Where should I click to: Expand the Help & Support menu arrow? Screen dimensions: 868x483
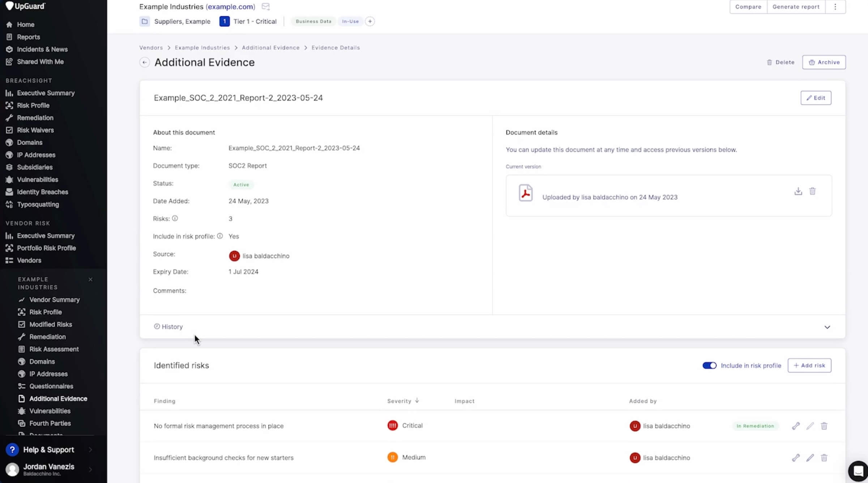[90, 450]
